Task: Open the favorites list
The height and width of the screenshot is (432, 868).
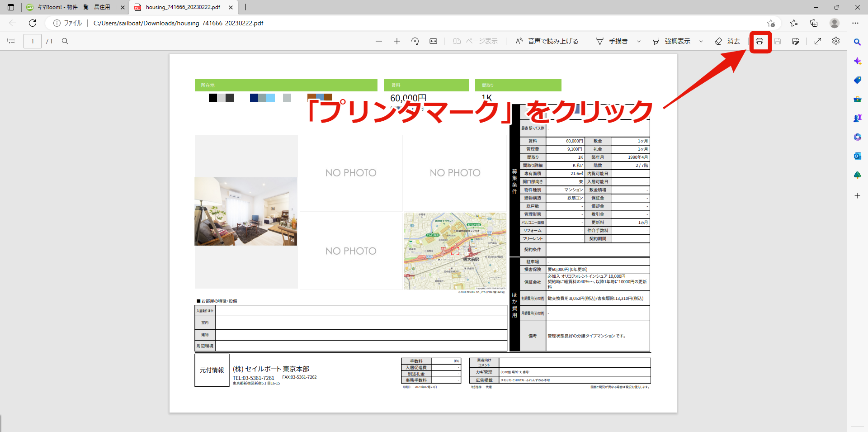Action: click(794, 23)
